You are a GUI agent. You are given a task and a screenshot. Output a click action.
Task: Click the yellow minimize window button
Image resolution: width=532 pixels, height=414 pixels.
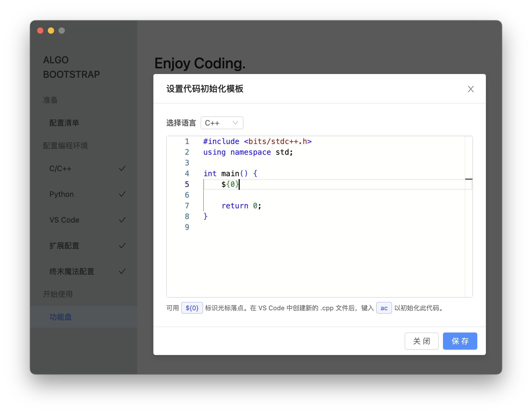[51, 31]
